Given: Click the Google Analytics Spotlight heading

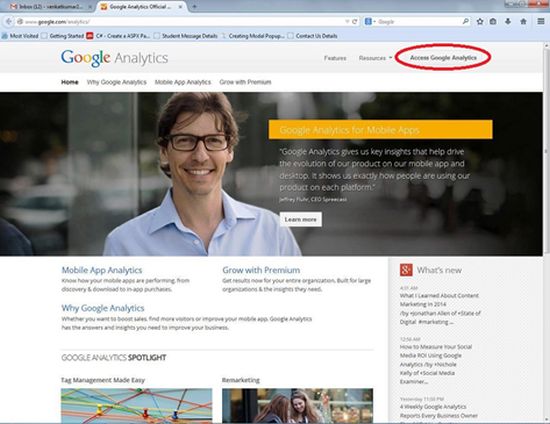Looking at the screenshot, I should click(114, 358).
